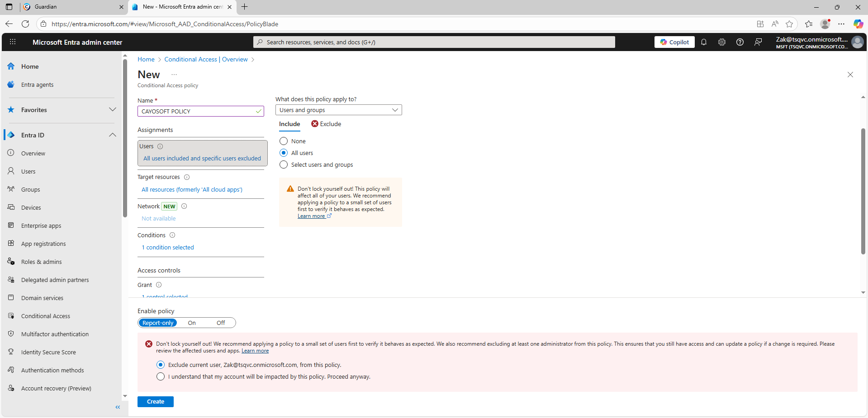Open Conditional Access in sidebar
868x418 pixels.
pyautogui.click(x=46, y=316)
